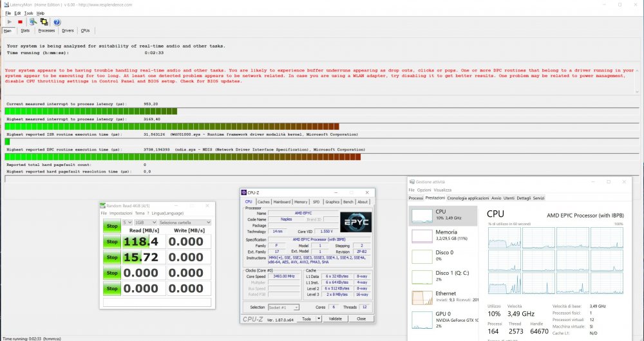Open LatencyMon blue help icon

(57, 22)
